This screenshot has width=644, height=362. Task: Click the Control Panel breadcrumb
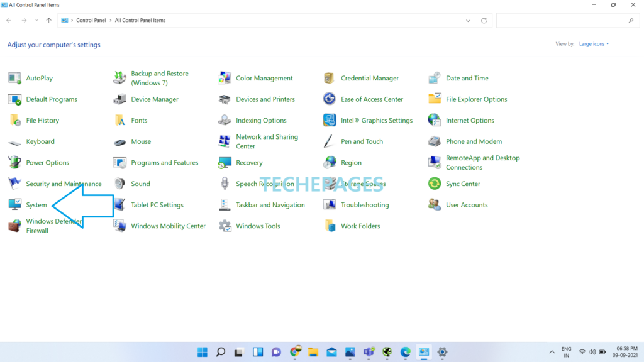coord(91,20)
